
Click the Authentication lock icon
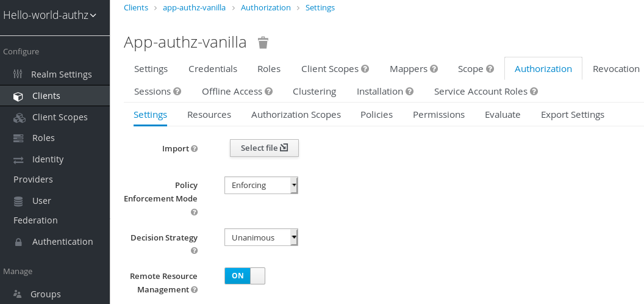tap(18, 242)
